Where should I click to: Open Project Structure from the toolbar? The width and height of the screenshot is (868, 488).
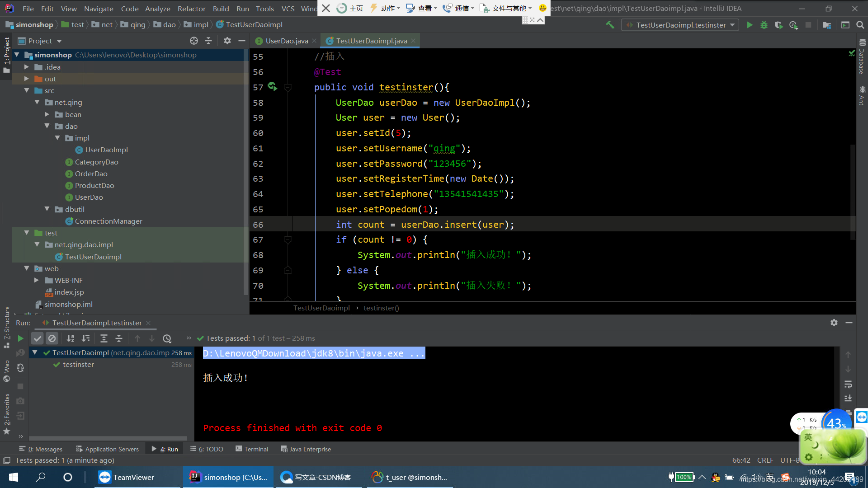point(827,25)
